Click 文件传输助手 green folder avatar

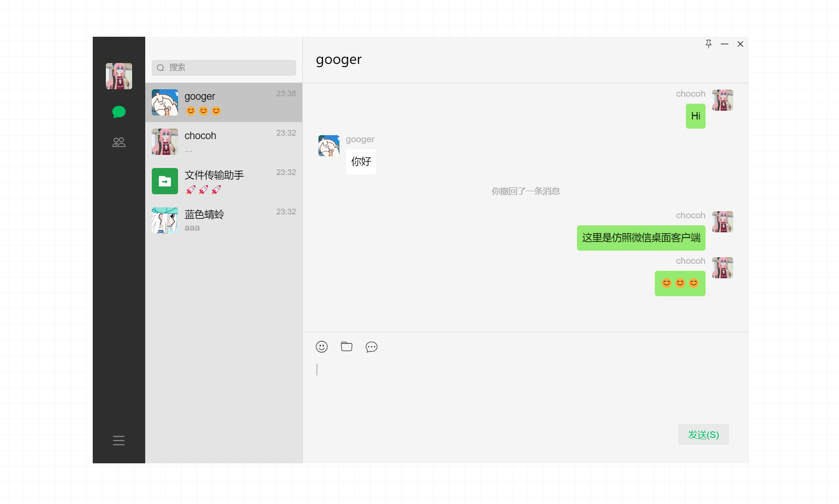click(x=165, y=181)
